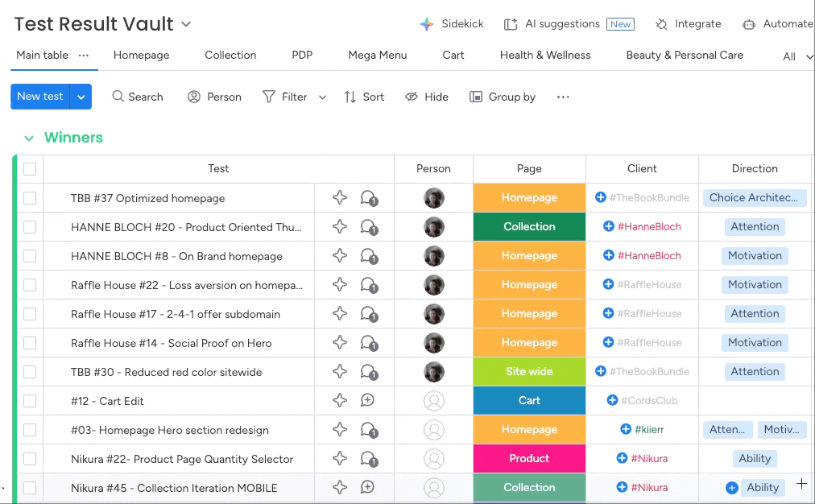Add an update to Nikura #45 row

pos(368,488)
